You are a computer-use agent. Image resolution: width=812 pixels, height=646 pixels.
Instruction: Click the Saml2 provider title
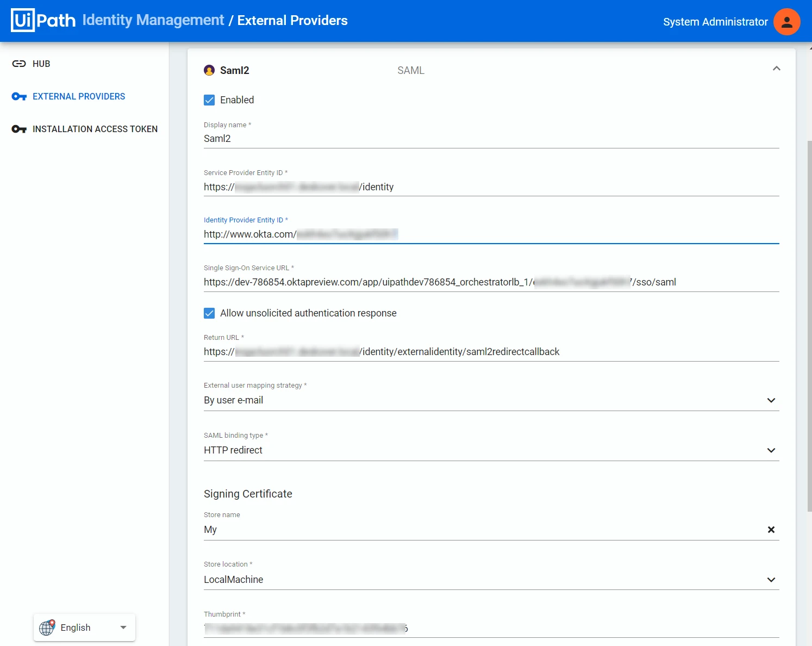[x=234, y=70]
